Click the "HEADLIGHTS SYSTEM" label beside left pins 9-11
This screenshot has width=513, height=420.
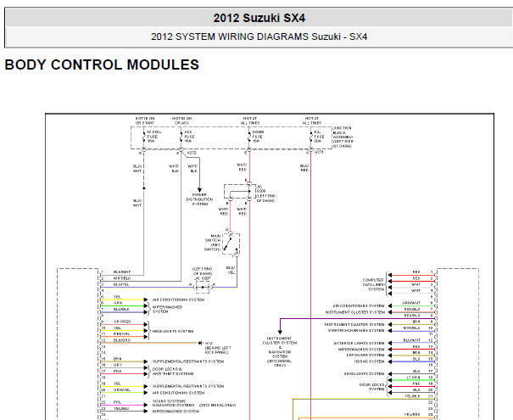tap(173, 331)
